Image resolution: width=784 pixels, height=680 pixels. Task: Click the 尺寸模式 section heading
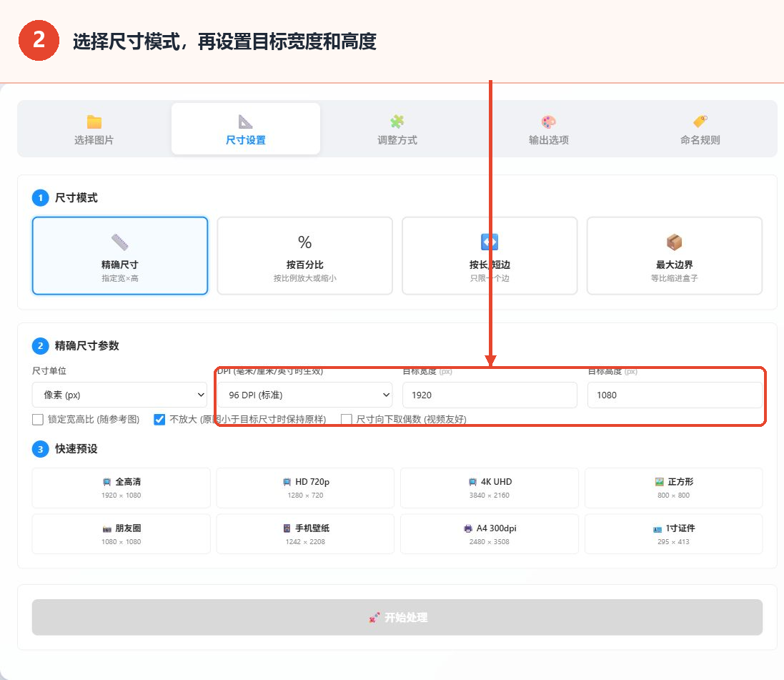point(76,197)
